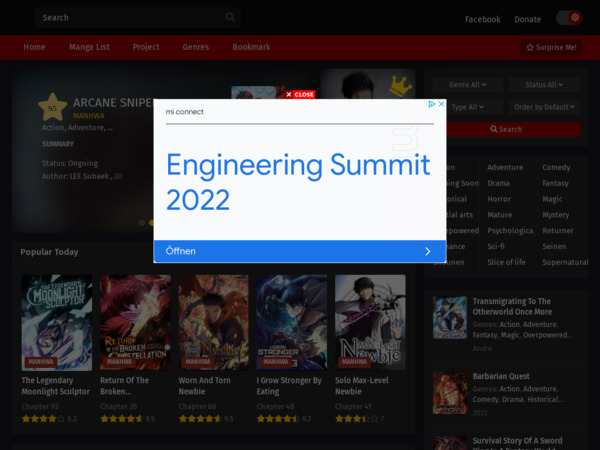
Task: Click the Donate link
Action: (527, 19)
